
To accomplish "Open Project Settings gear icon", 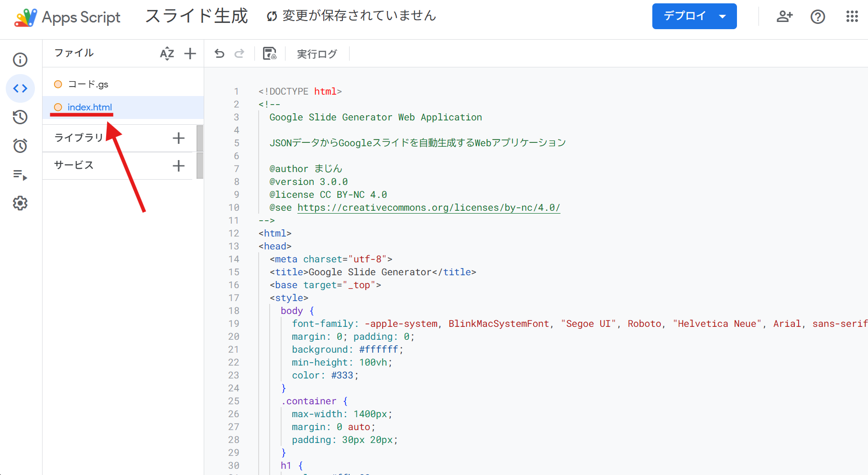I will pos(20,204).
